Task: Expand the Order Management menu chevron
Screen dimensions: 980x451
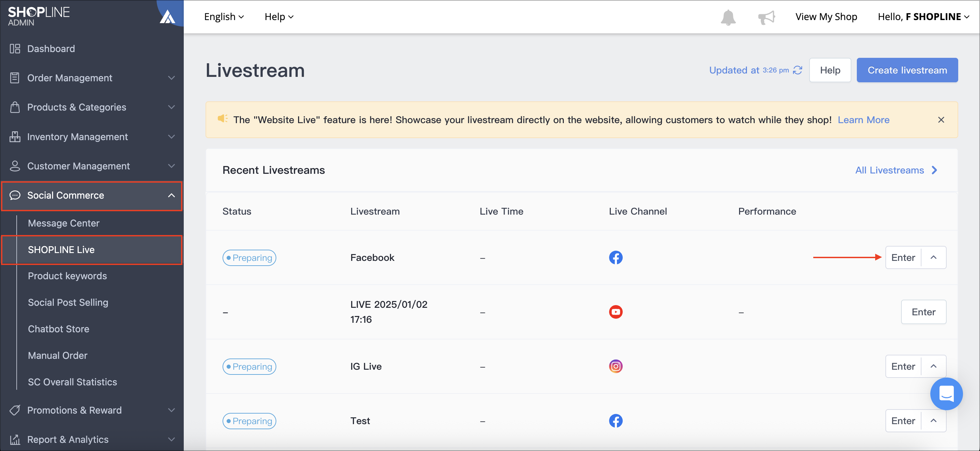Action: point(171,78)
